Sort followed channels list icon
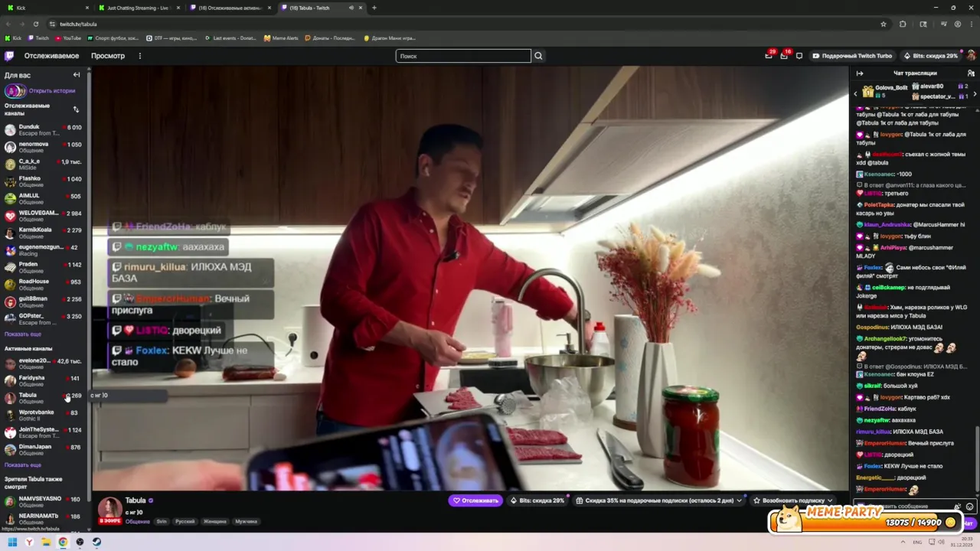Viewport: 980px width, 551px height. click(x=76, y=109)
